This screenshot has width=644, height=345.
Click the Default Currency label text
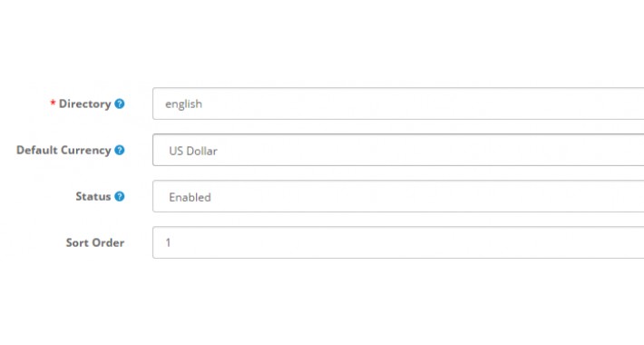pyautogui.click(x=63, y=150)
